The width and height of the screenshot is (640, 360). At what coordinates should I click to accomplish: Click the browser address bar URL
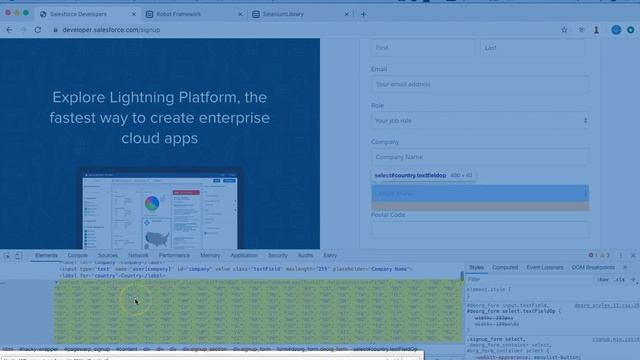click(x=111, y=30)
